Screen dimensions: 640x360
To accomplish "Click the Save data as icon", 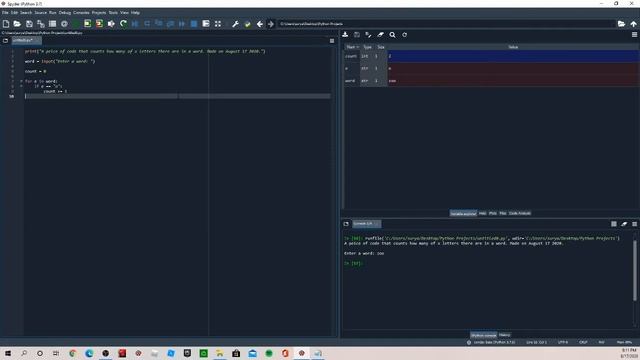I will (x=369, y=35).
